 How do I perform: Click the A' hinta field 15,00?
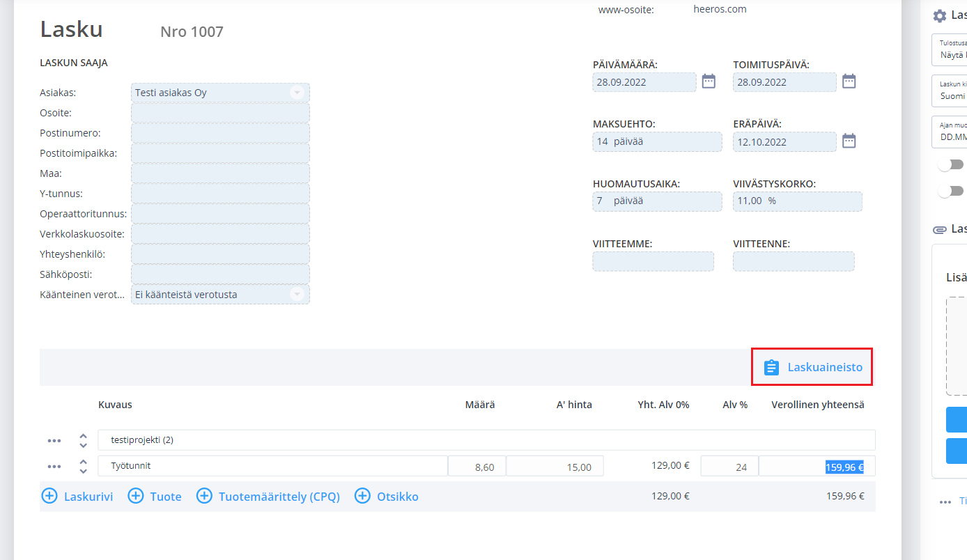555,467
